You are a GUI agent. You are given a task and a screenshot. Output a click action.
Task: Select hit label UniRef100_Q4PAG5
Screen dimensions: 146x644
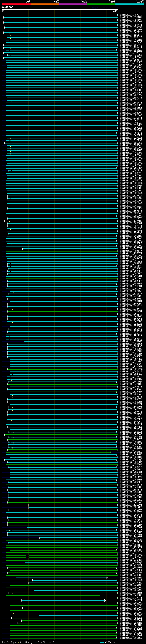pos(131,615)
